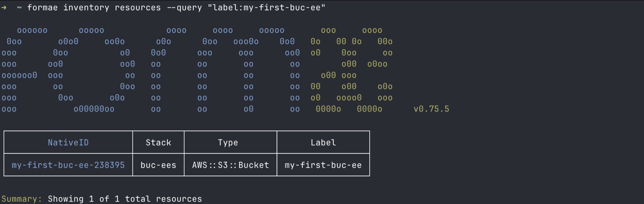Image resolution: width=644 pixels, height=204 pixels.
Task: Click the NativeID column header
Action: pyautogui.click(x=68, y=142)
